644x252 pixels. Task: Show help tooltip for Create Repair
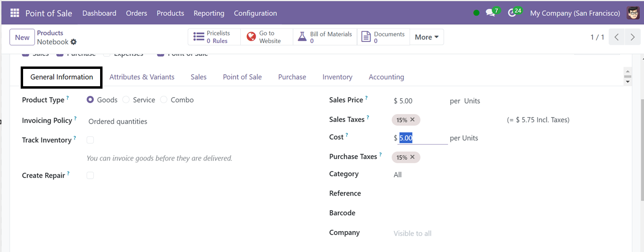[68, 173]
